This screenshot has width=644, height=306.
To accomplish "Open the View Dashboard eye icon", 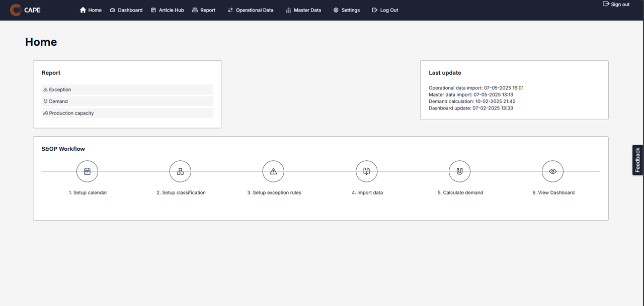I will [552, 171].
